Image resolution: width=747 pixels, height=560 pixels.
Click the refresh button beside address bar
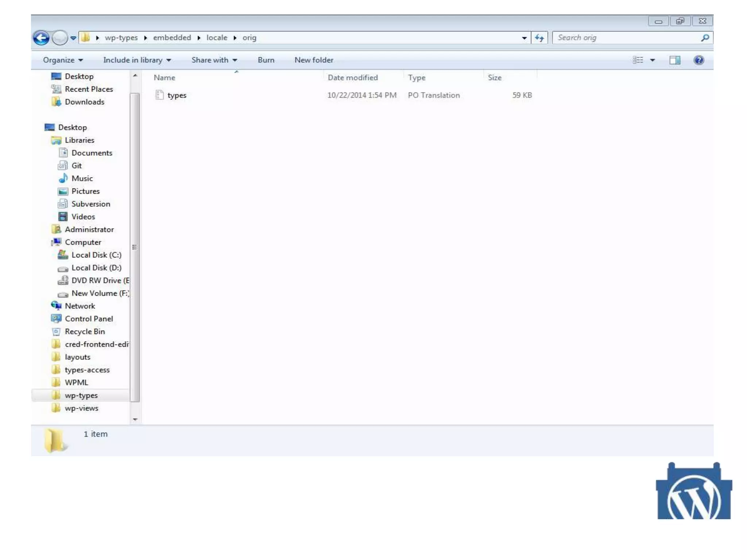(x=539, y=38)
